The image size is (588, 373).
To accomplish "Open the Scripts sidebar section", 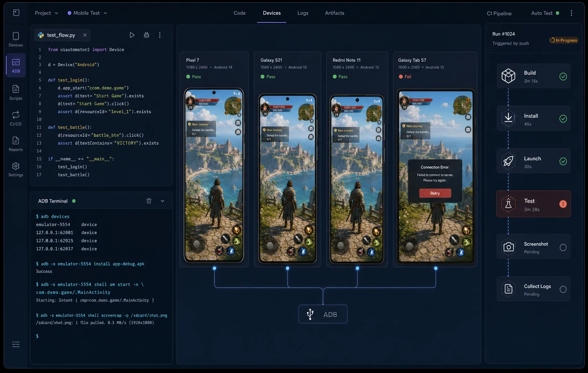I will tap(16, 92).
